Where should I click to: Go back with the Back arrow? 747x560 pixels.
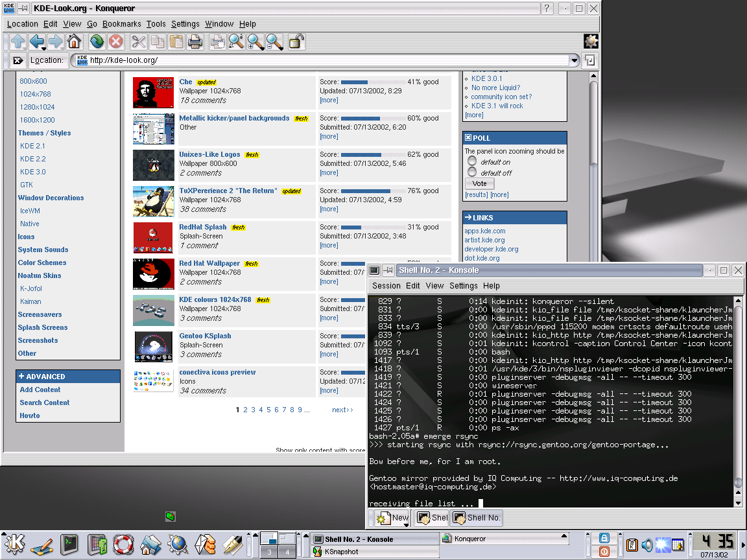tap(36, 42)
